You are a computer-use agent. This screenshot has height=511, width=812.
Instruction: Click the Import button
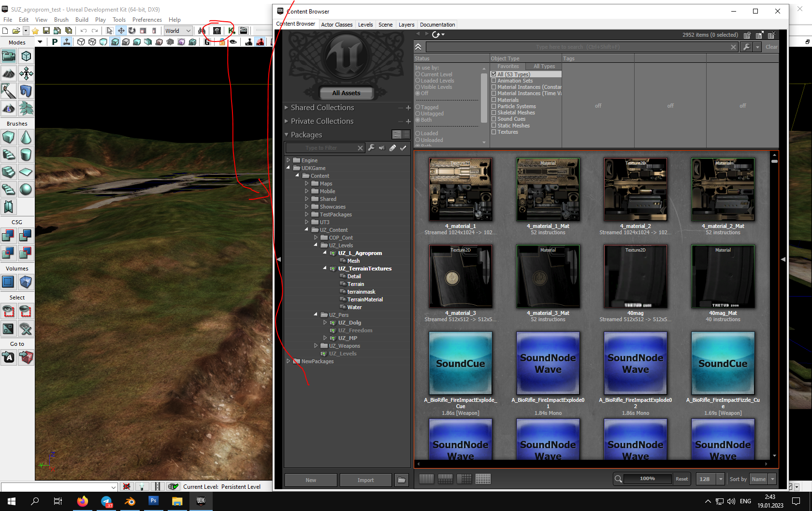coord(366,480)
